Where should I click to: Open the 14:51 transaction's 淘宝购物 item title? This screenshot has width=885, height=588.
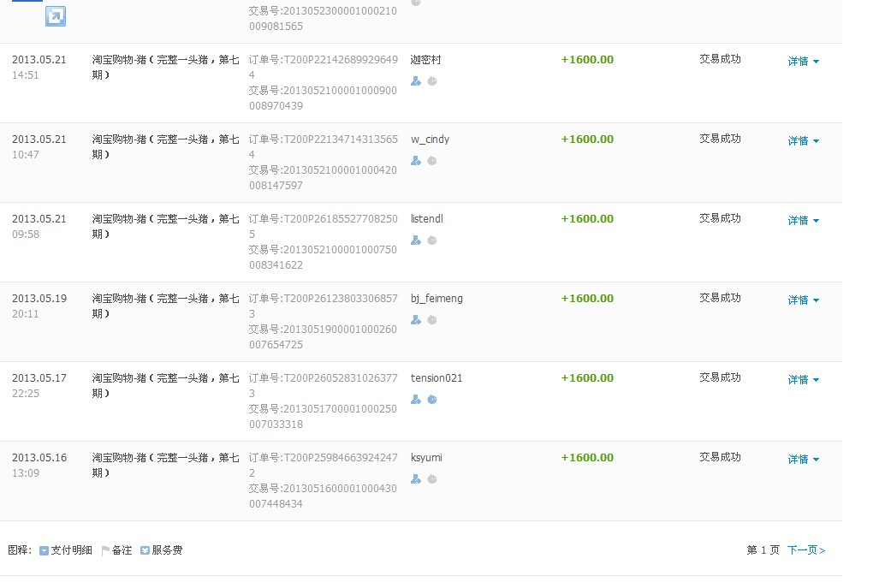(x=165, y=67)
